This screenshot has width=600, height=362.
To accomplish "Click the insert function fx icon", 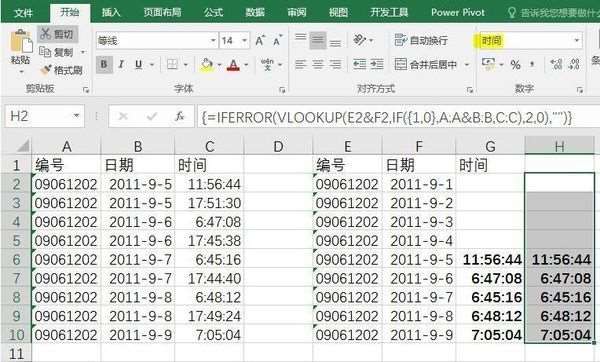I will [x=179, y=116].
